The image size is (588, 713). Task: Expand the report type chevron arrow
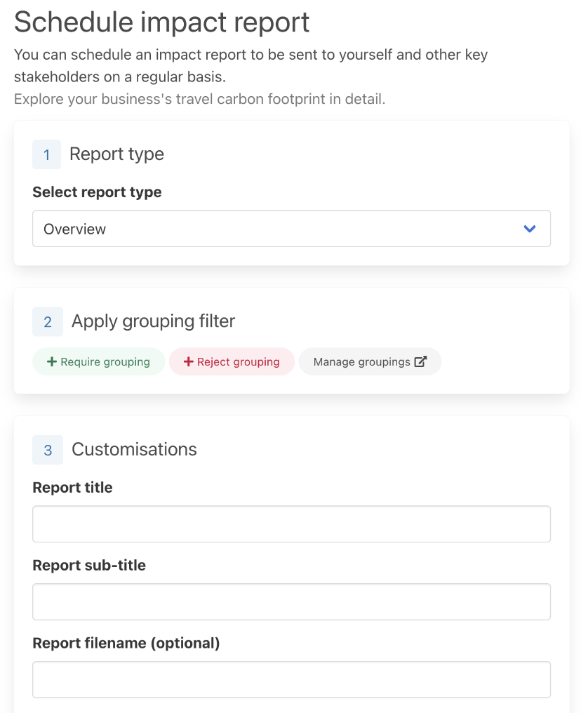click(x=530, y=229)
